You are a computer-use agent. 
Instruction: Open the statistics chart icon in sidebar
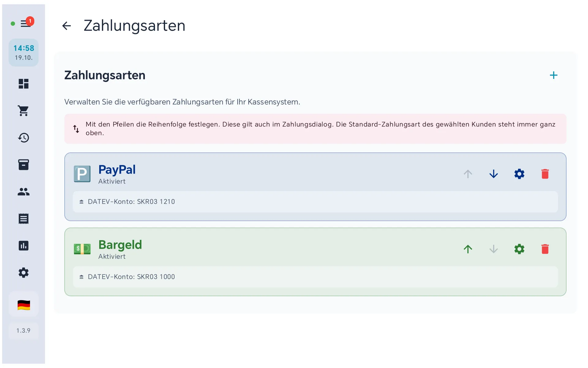(x=24, y=246)
